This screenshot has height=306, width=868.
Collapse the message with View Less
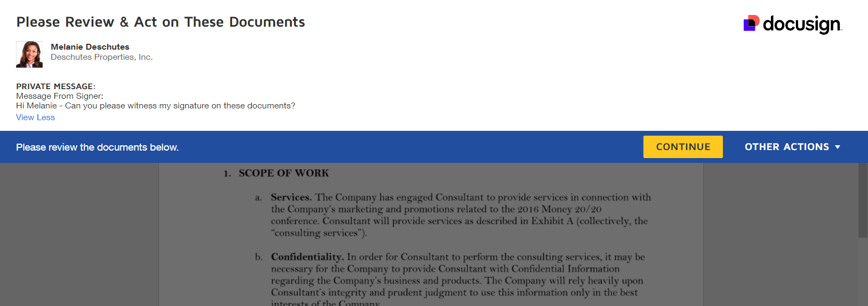coord(35,117)
